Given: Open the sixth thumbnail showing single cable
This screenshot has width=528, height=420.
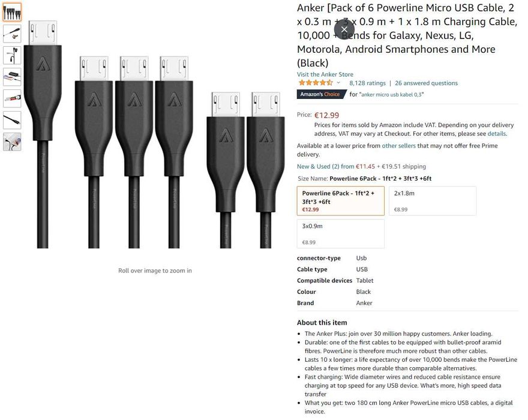Looking at the screenshot, I should click(12, 120).
